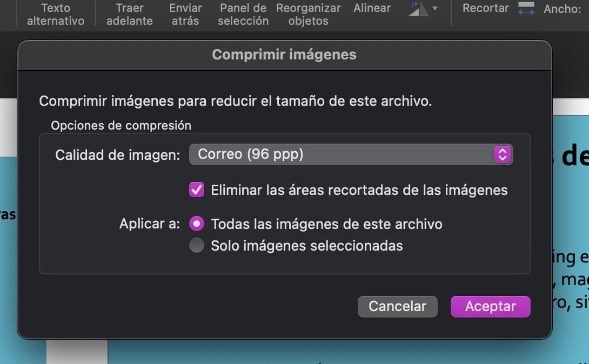Open Texto alternativo
589x364 pixels.
(55, 15)
